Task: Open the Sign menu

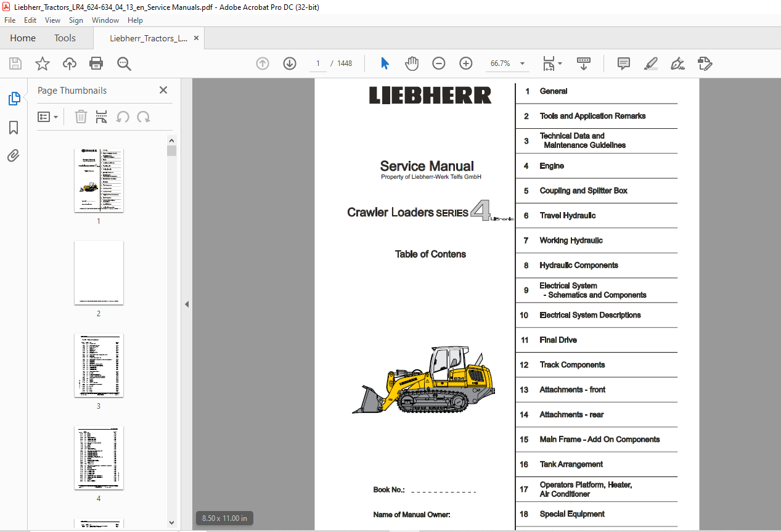Action: tap(76, 20)
